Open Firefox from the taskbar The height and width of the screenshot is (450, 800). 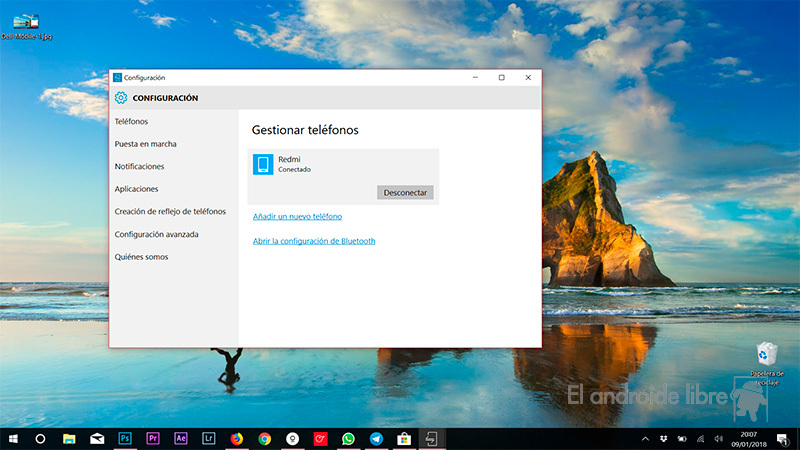pos(237,438)
